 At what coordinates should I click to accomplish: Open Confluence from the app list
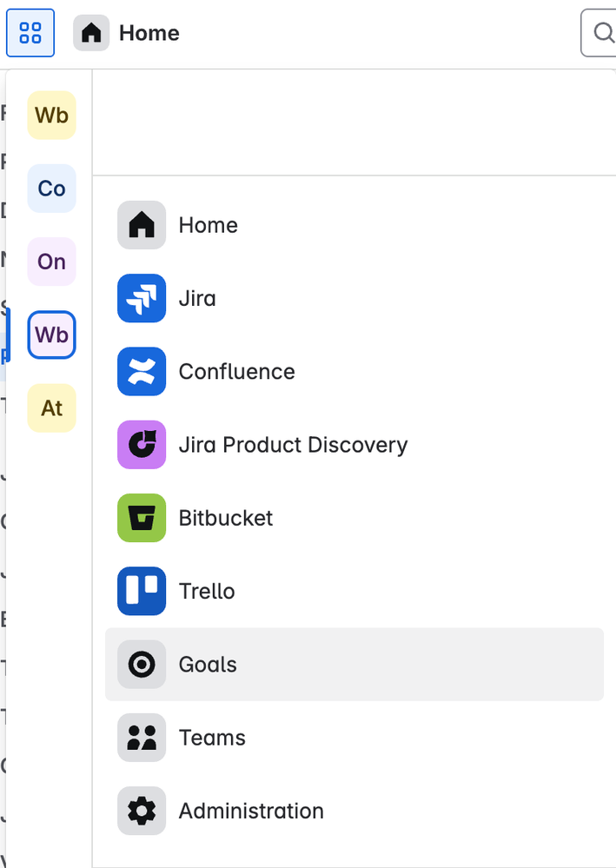tap(354, 372)
